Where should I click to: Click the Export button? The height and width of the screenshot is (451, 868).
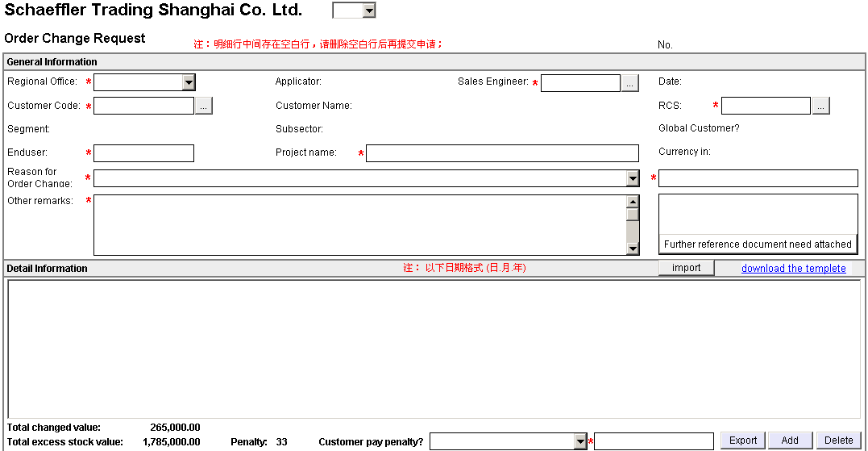tap(742, 441)
